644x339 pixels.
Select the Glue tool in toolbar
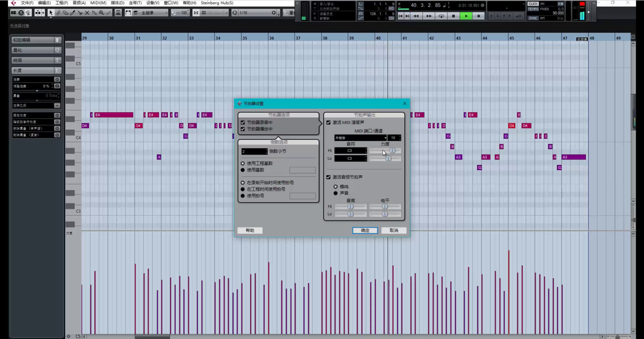tap(94, 13)
